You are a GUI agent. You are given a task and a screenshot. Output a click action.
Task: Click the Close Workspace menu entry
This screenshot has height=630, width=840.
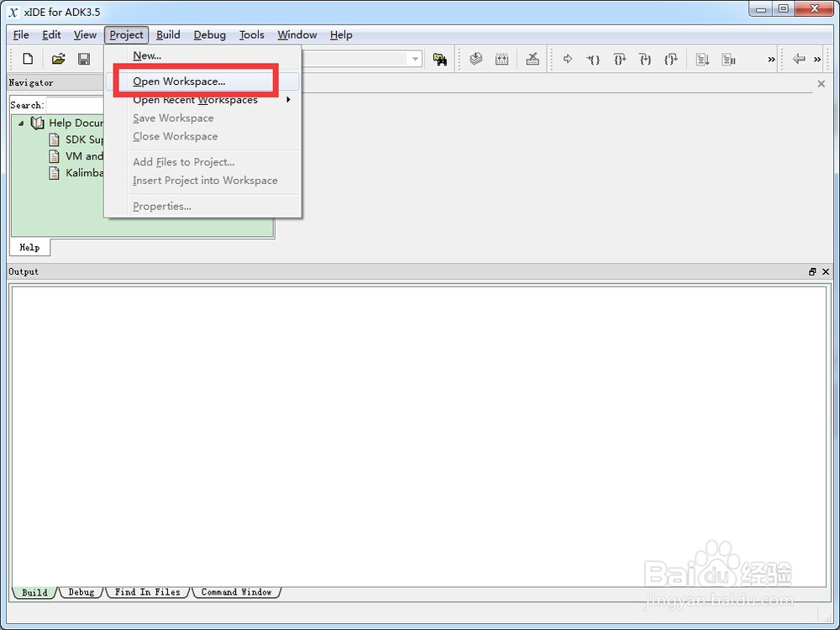(202, 136)
